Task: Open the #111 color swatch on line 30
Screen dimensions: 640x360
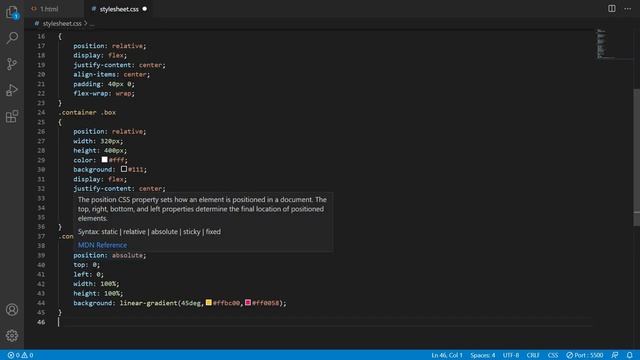Action: pyautogui.click(x=124, y=169)
